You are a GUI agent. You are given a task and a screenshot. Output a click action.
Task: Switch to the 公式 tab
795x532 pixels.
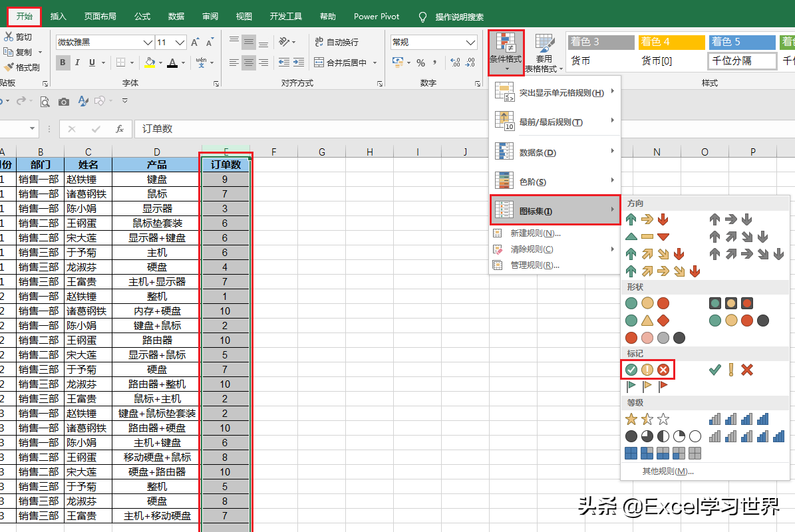point(142,16)
